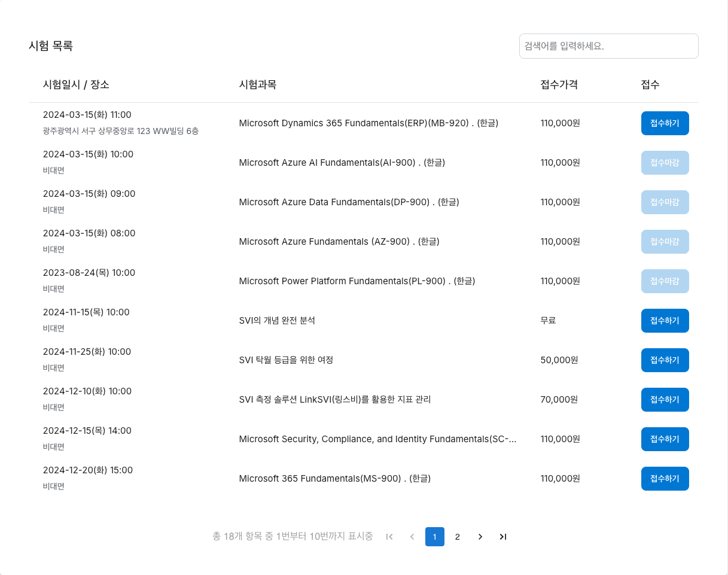Select SVI 탁월 등급을 위한 여정 text

click(x=286, y=360)
